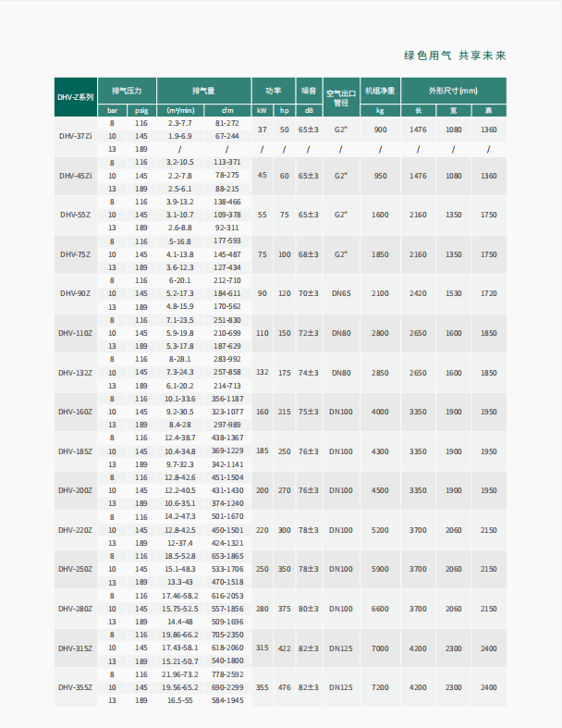Select the cfm value 501-1670
Screen dimensions: 562x728
pos(227,517)
